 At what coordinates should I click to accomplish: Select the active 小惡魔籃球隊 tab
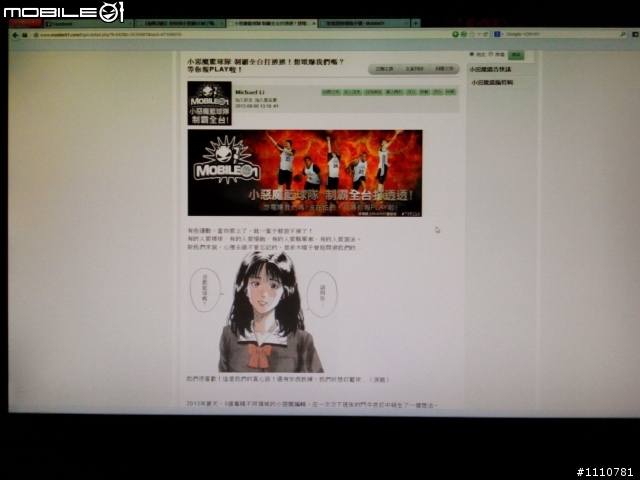coord(271,24)
